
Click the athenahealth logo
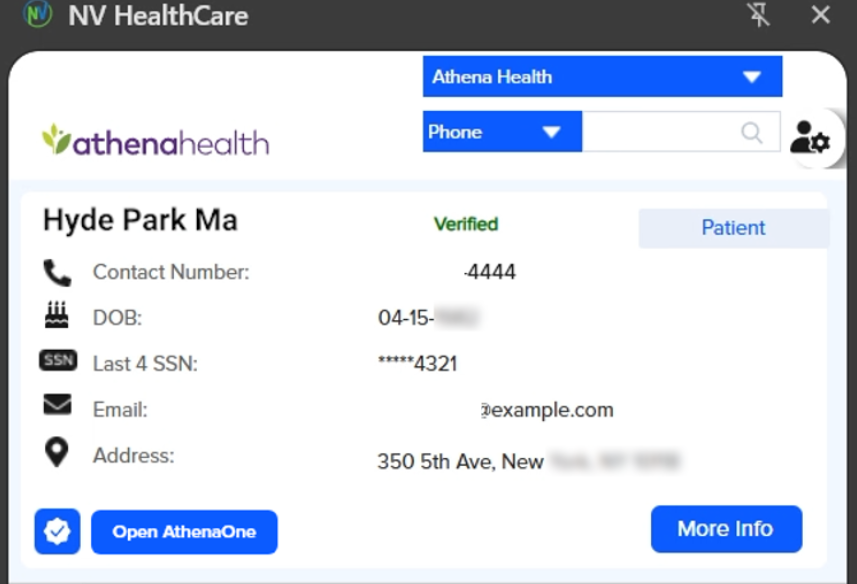point(156,140)
